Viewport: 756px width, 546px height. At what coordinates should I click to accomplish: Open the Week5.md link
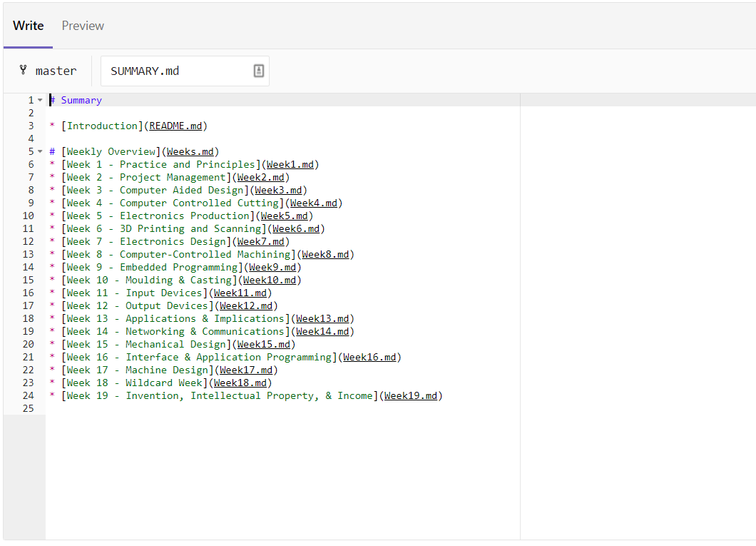coord(285,216)
